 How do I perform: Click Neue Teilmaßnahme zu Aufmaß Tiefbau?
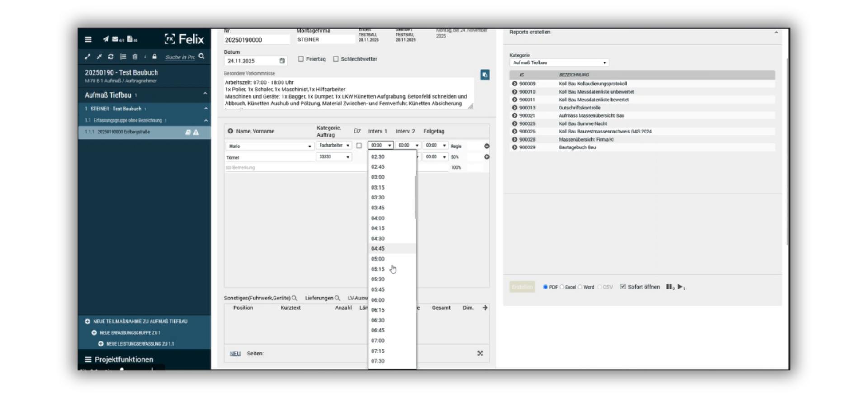pos(140,322)
